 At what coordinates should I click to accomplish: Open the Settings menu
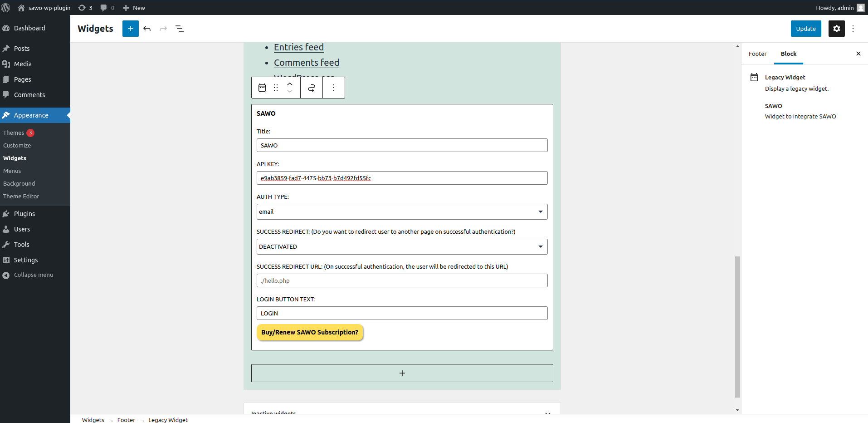[x=35, y=260]
